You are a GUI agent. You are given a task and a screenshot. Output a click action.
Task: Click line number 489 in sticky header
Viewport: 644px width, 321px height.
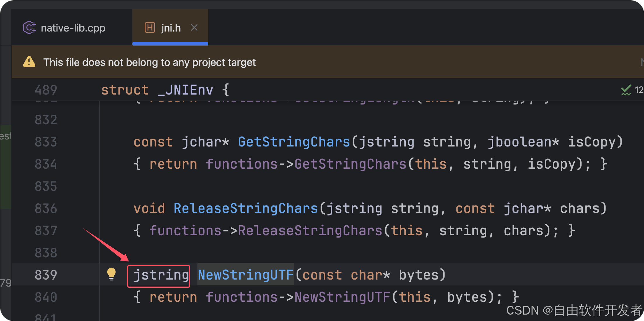point(46,90)
